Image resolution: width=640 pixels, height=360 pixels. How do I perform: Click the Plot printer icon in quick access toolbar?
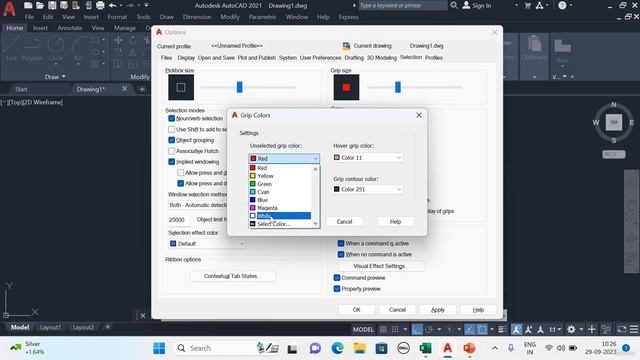(100, 6)
